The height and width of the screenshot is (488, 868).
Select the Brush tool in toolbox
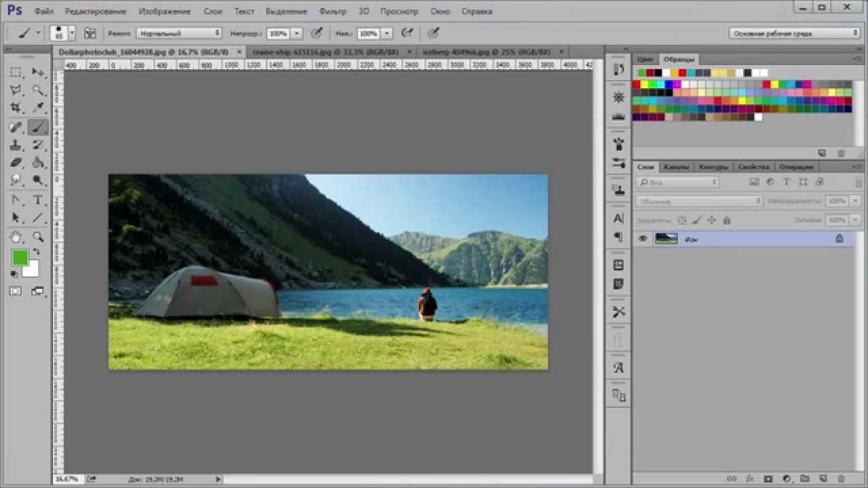(x=39, y=127)
